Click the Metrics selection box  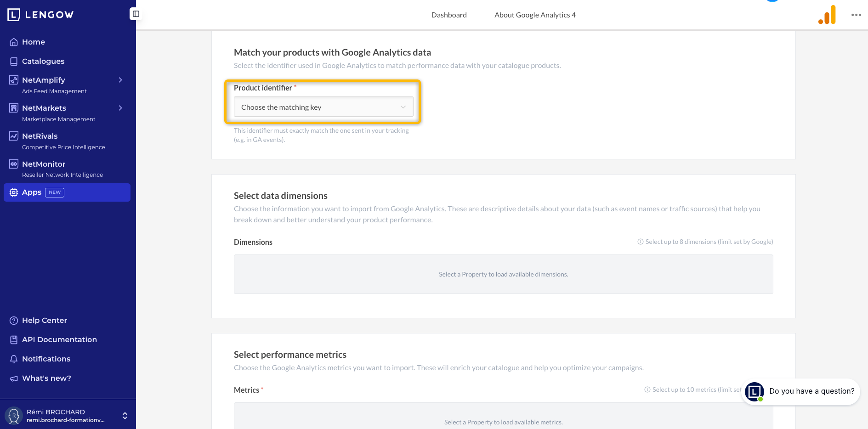pyautogui.click(x=503, y=416)
